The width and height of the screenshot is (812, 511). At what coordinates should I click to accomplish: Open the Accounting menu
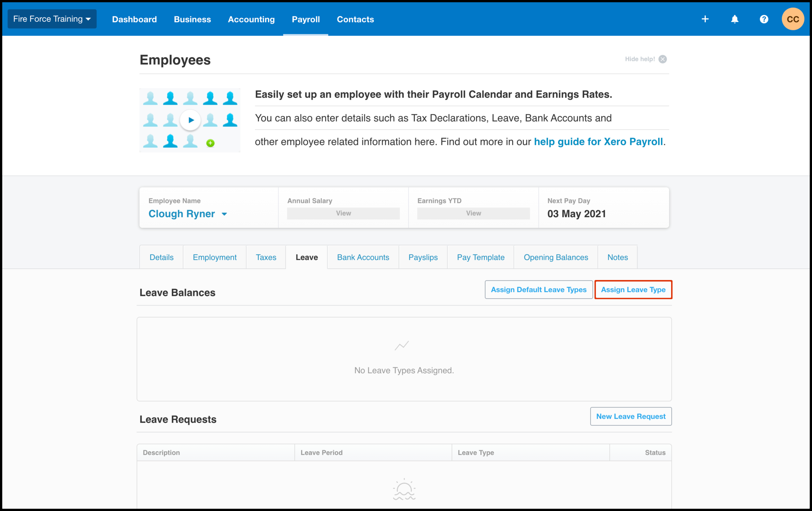(x=251, y=19)
